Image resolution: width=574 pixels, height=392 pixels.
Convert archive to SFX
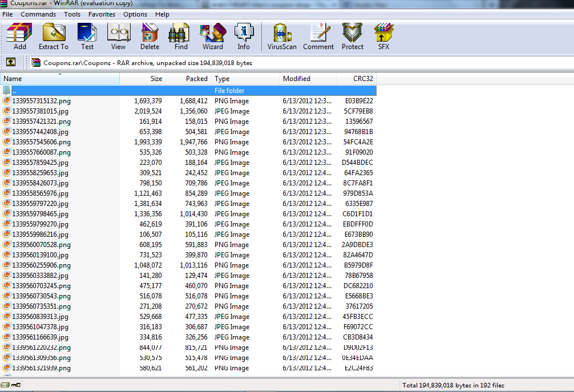(383, 37)
